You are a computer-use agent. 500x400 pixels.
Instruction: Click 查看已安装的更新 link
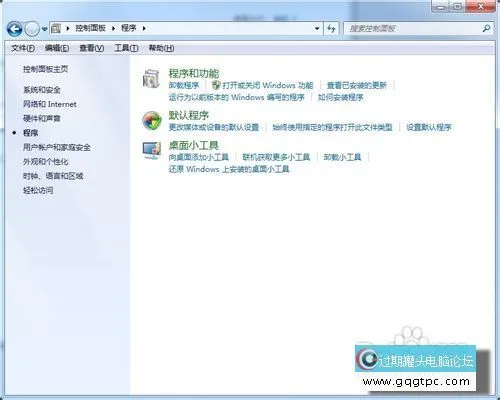357,86
